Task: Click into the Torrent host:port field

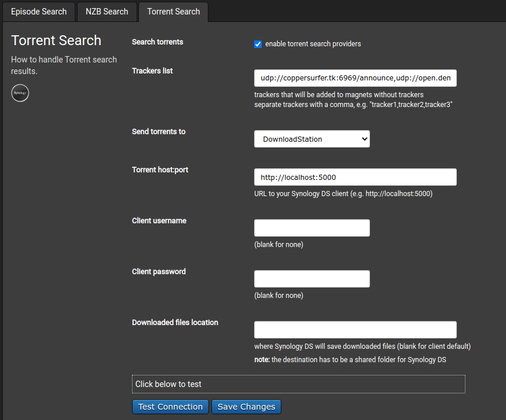Action: point(355,177)
